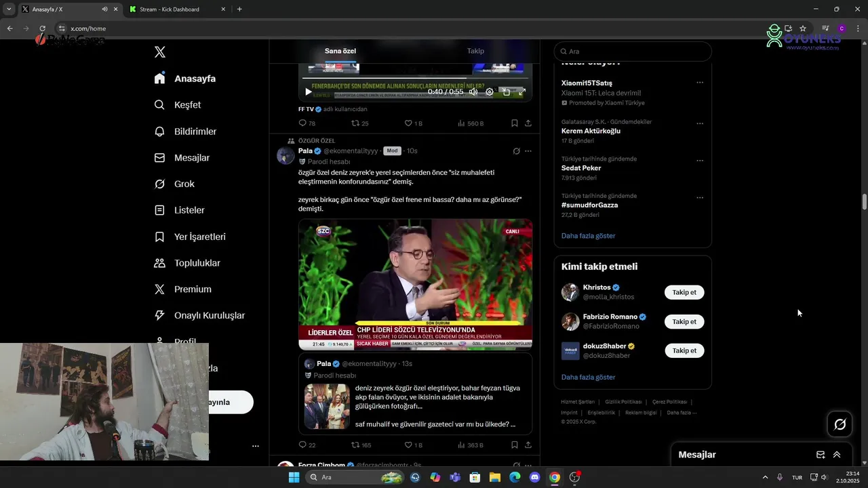Viewport: 868px width, 488px height.
Task: Open Keşfet in the sidebar
Action: 178,105
